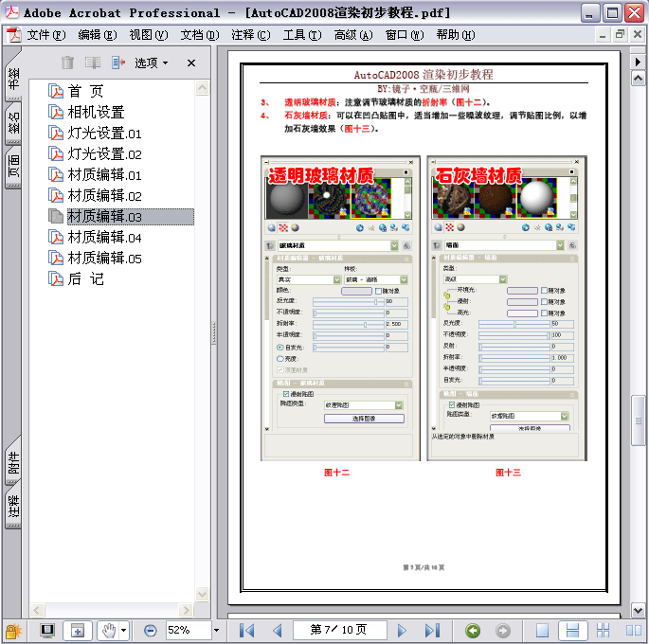
Task: Switch to continuous page layout
Action: click(572, 631)
